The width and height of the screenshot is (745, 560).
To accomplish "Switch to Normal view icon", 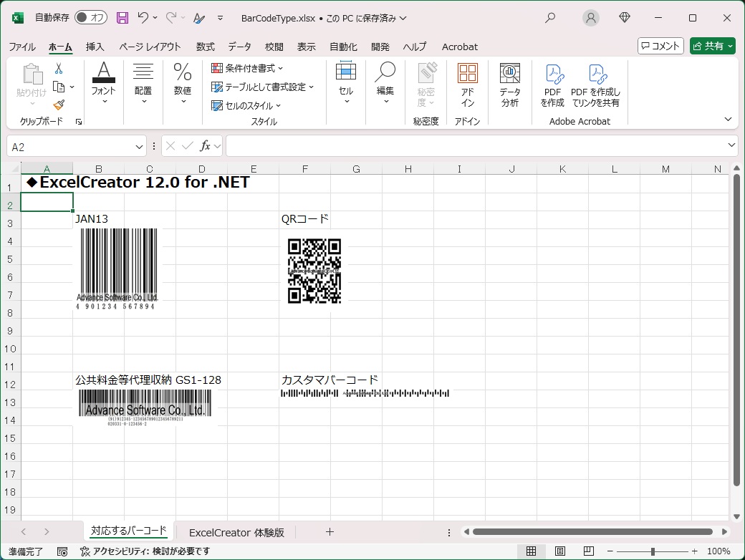I will 532,551.
